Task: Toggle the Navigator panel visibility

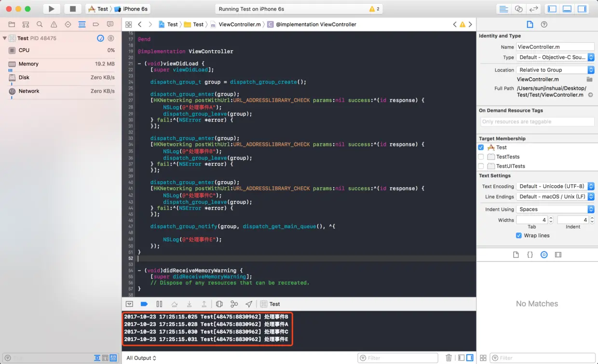Action: coord(552,9)
